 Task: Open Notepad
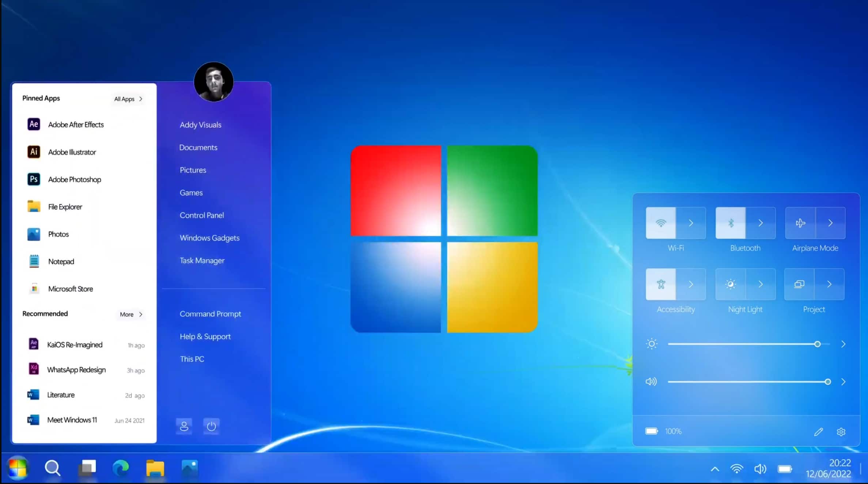61,261
